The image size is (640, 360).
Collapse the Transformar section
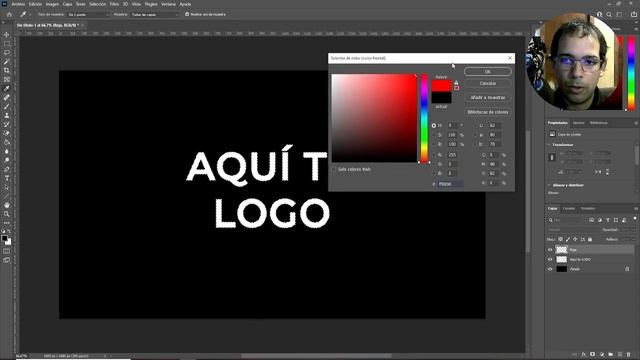pos(549,144)
